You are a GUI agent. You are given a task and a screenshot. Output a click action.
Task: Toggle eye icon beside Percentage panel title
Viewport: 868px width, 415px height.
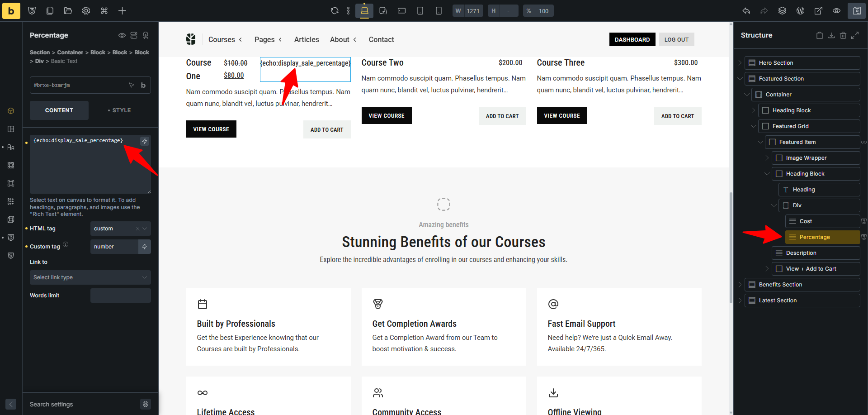click(122, 35)
